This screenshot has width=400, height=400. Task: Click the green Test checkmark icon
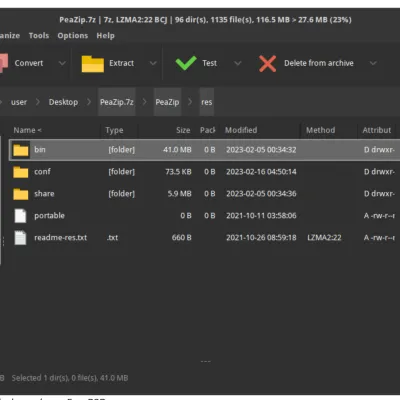[186, 63]
